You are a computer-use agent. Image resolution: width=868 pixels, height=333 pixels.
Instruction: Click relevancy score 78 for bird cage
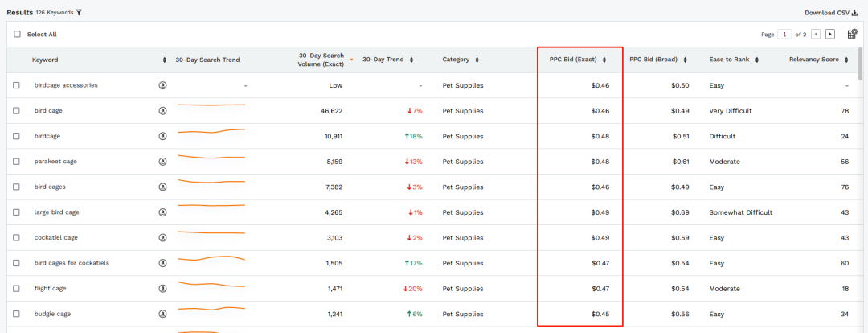click(845, 111)
